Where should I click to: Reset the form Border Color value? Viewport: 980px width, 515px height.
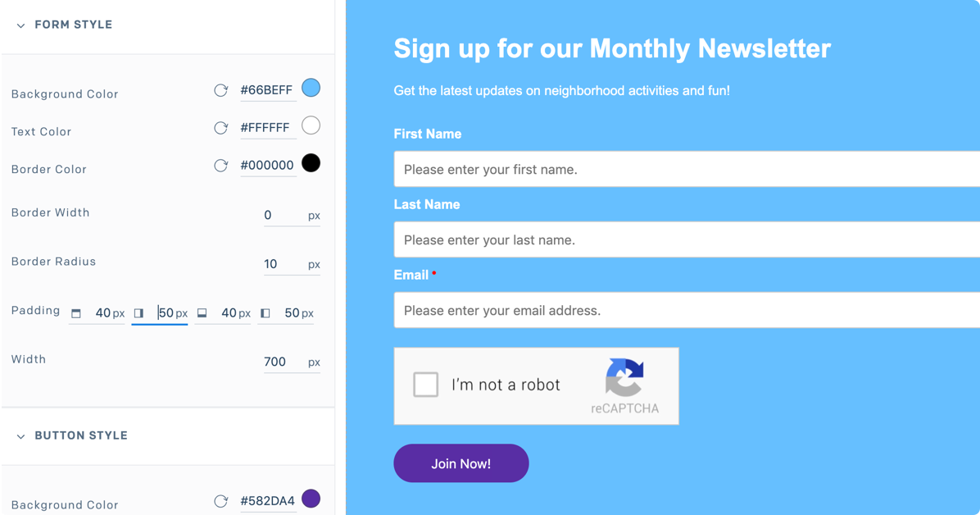(x=220, y=166)
